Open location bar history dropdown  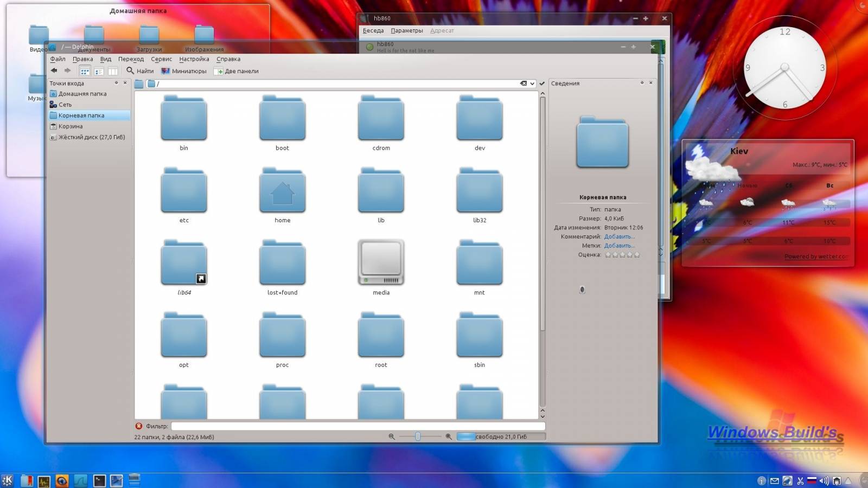tap(532, 84)
